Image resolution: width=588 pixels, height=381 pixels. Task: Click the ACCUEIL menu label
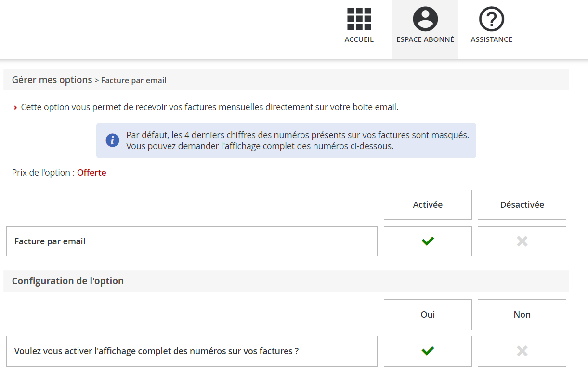(x=359, y=39)
